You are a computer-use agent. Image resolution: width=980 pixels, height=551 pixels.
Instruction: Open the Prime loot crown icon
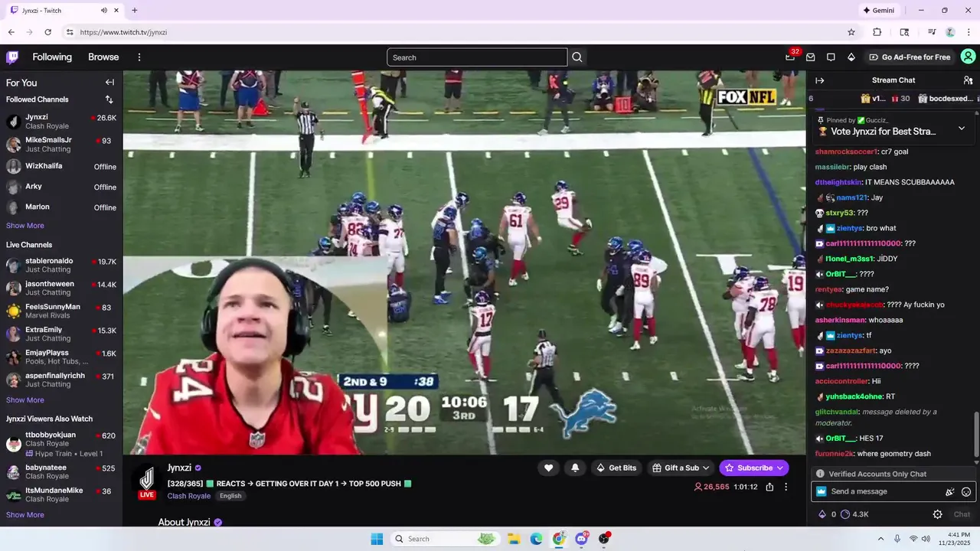click(x=789, y=57)
